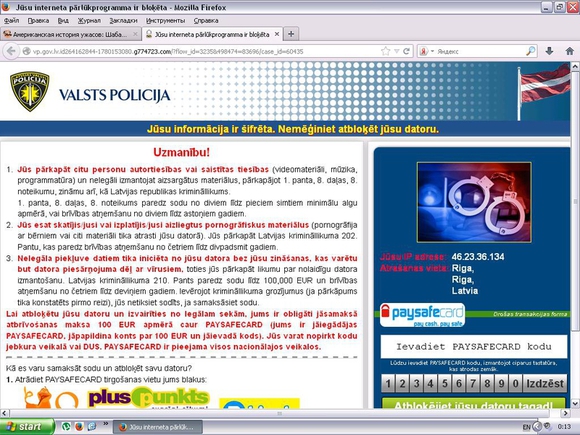Reload the page with the refresh icon
This screenshot has width=580, height=435.
[x=406, y=51]
